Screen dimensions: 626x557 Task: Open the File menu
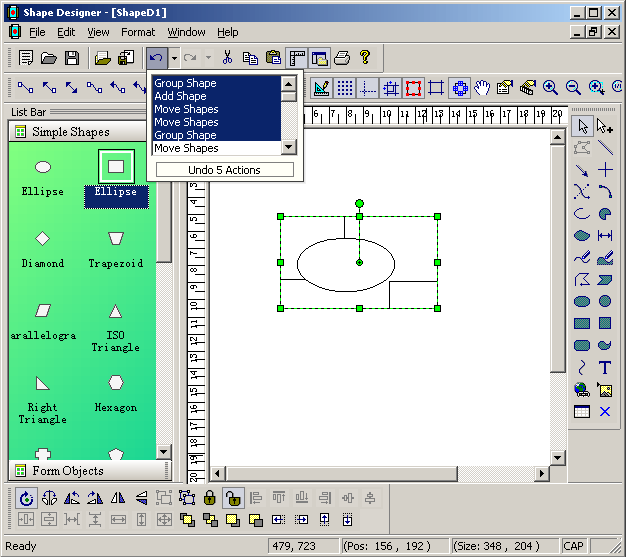tap(37, 32)
